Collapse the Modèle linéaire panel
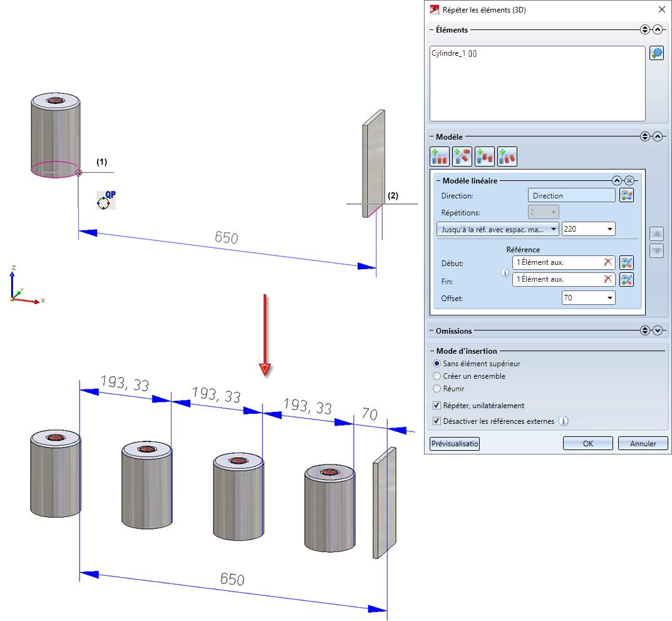Screen dimensions: 672x621 617,181
